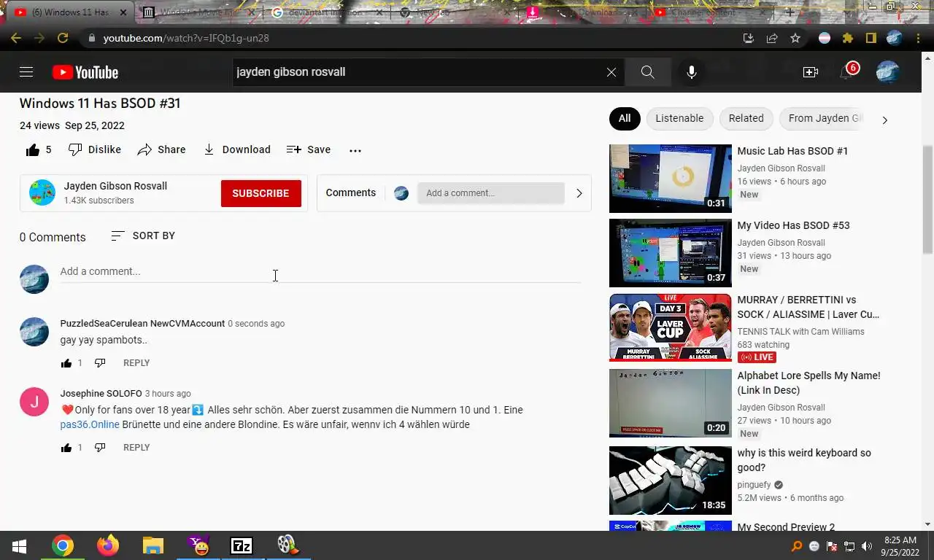The height and width of the screenshot is (560, 934).
Task: Open more actions three-dot menu
Action: pos(355,150)
